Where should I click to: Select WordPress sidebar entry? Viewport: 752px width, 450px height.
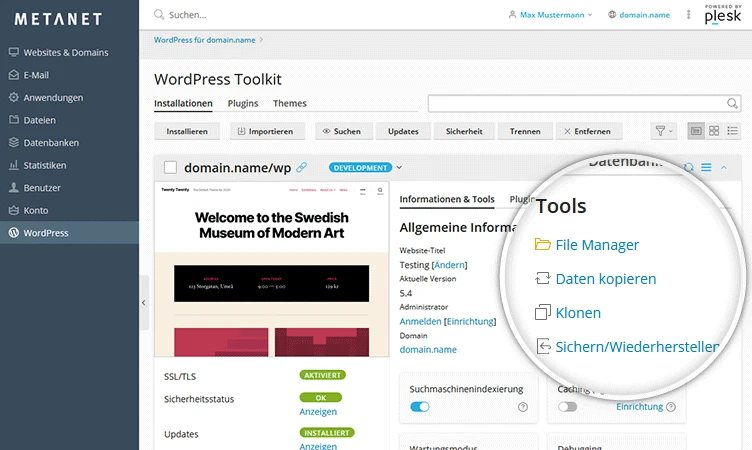pos(70,233)
